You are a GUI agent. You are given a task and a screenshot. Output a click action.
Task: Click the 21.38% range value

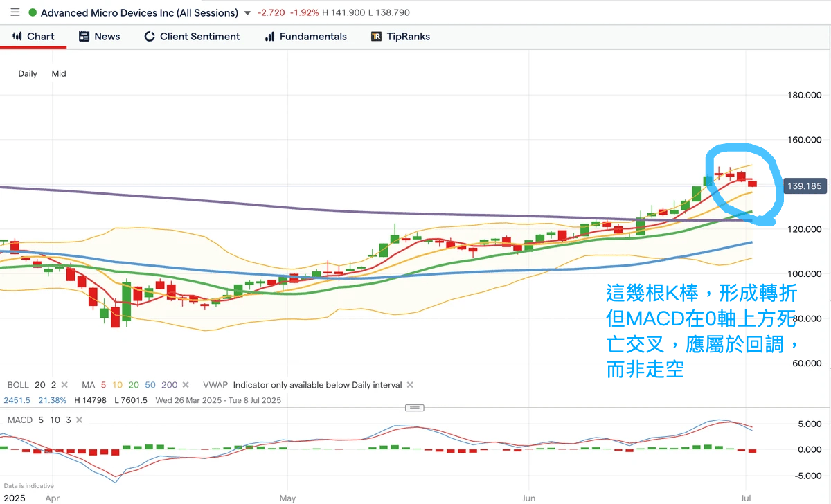[x=53, y=400]
